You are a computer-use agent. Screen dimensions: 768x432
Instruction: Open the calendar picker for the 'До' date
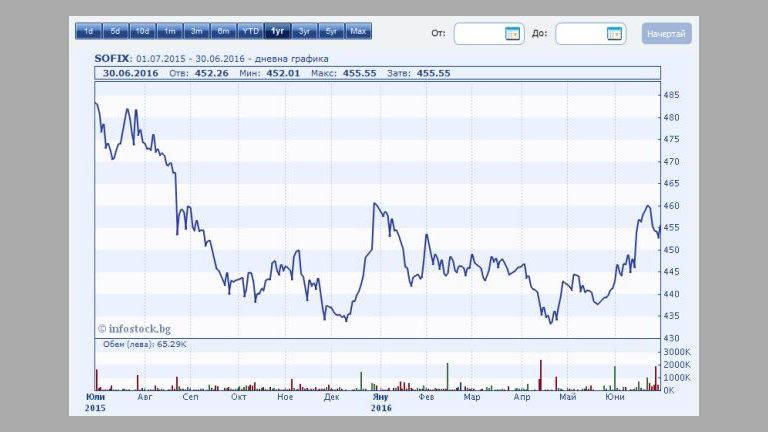point(614,34)
